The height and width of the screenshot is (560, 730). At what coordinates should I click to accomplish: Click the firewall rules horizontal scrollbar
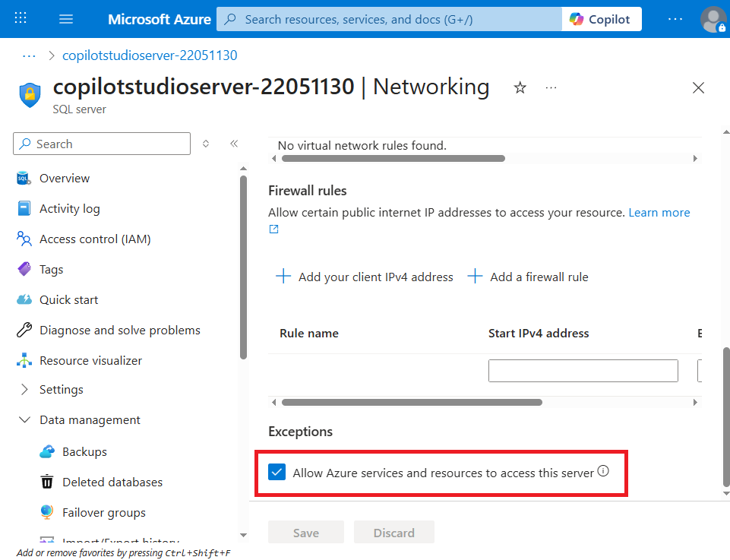point(412,402)
